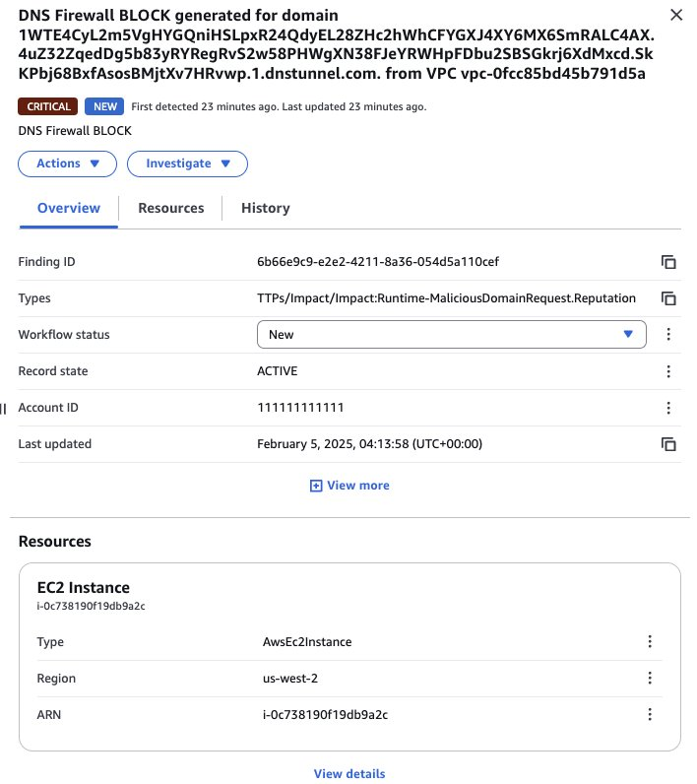Click the View more link
Screen dimensions: 697x784
tap(357, 486)
